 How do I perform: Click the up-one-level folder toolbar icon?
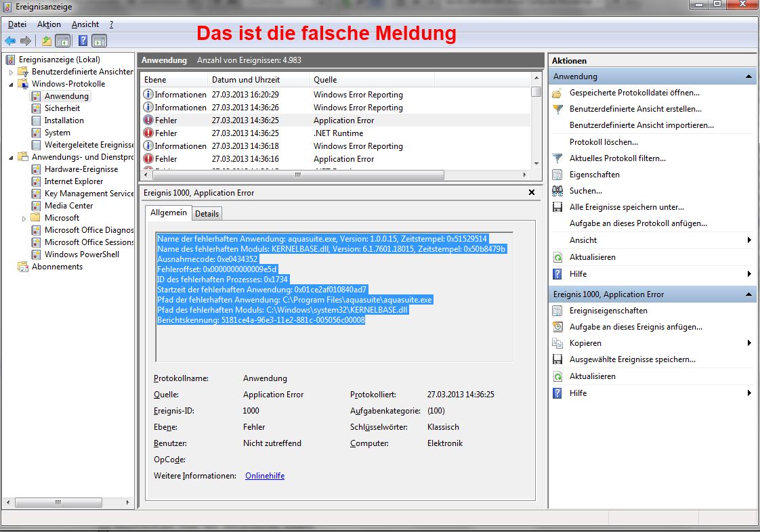pos(46,41)
